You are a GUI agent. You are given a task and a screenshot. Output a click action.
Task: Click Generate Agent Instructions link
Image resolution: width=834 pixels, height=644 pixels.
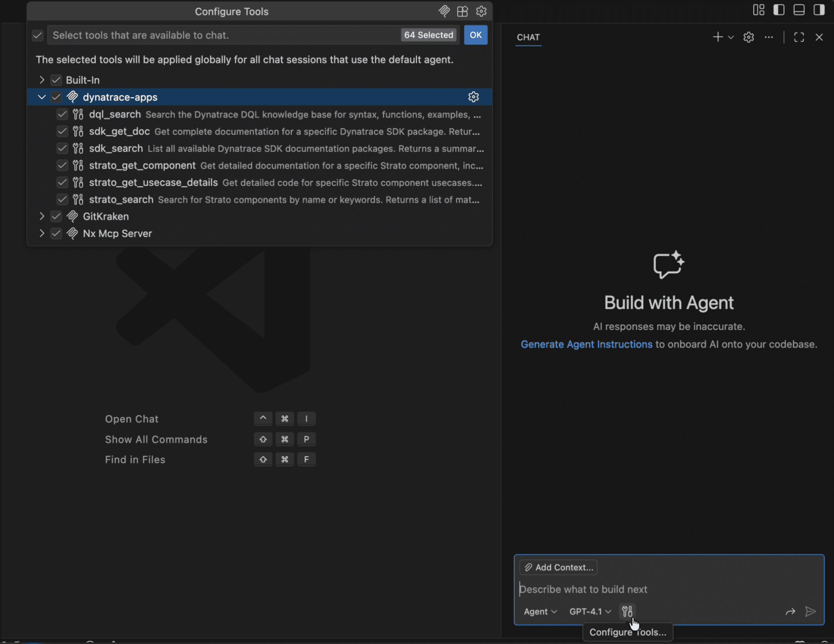pos(586,344)
